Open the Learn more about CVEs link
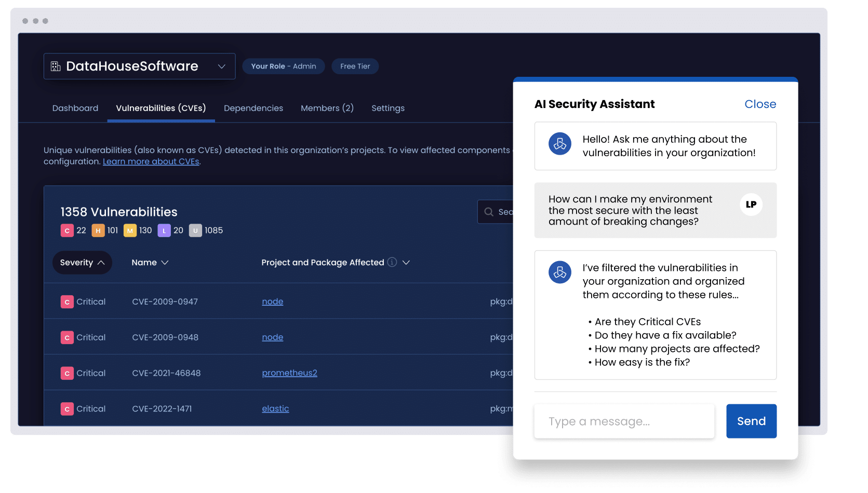The width and height of the screenshot is (868, 493). pos(151,161)
